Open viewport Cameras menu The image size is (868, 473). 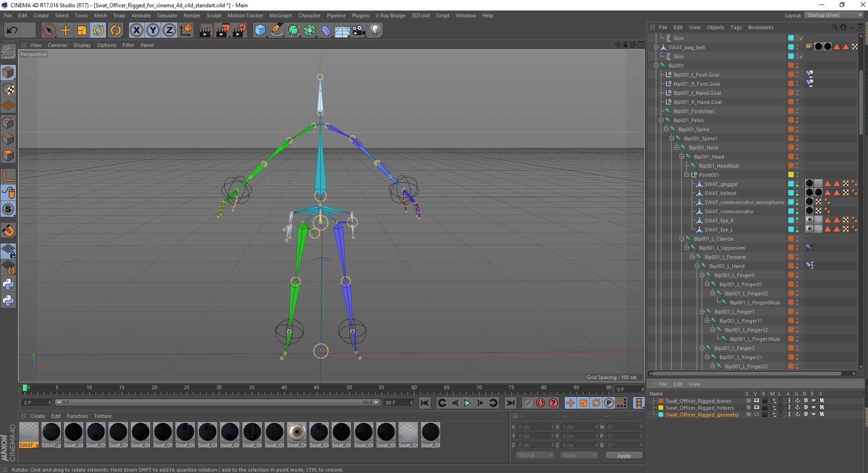(57, 45)
